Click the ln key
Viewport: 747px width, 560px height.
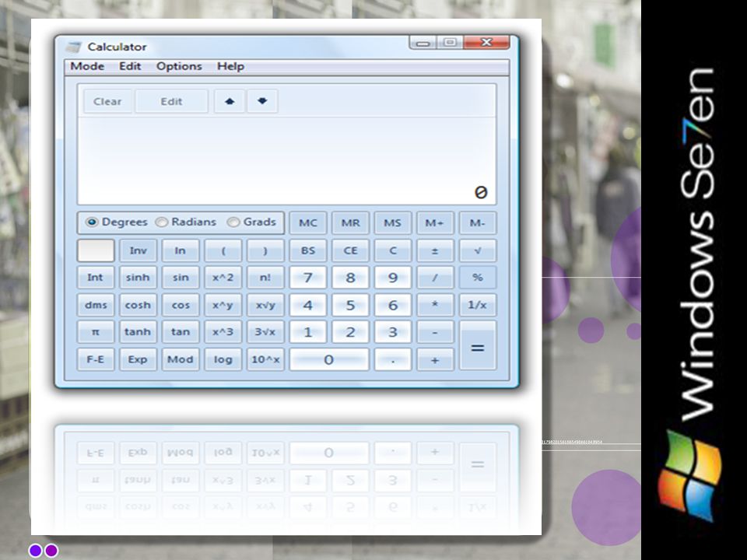pos(181,250)
